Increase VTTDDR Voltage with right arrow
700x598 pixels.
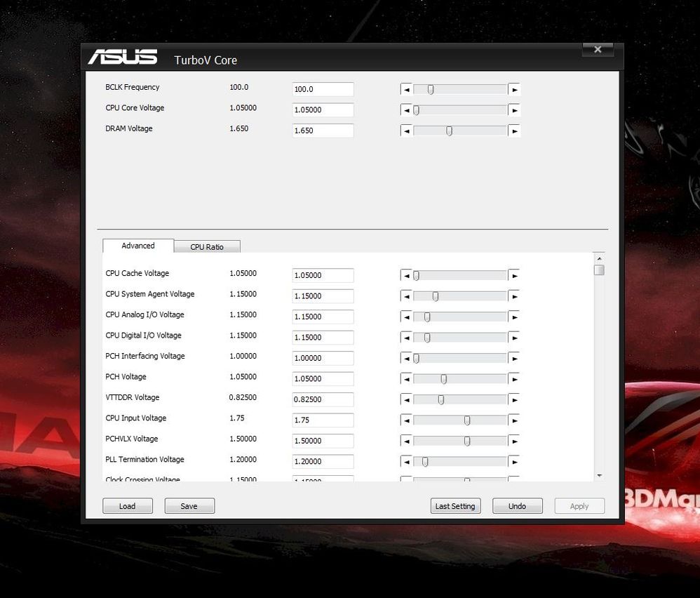click(x=514, y=399)
